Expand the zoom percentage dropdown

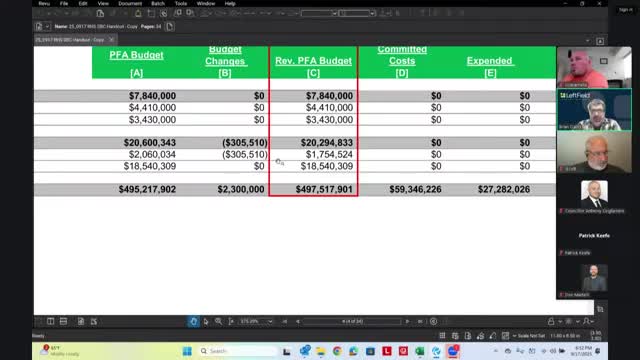coord(270,322)
